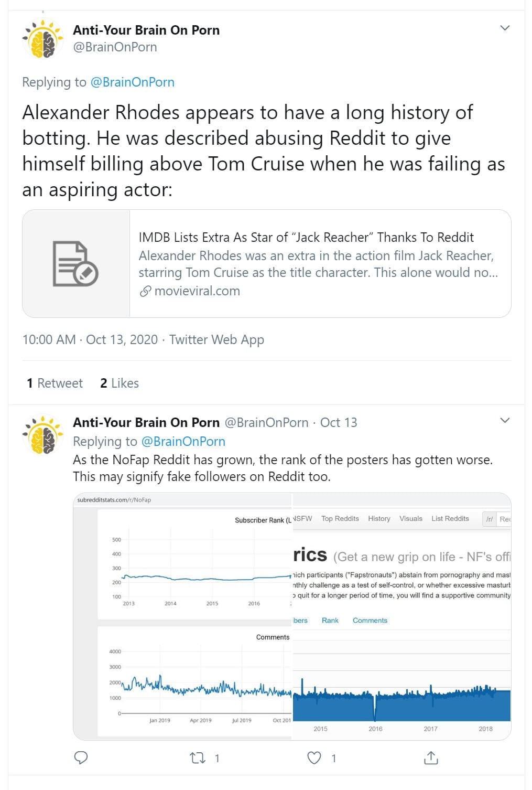View the 2 Likes list

click(x=120, y=383)
